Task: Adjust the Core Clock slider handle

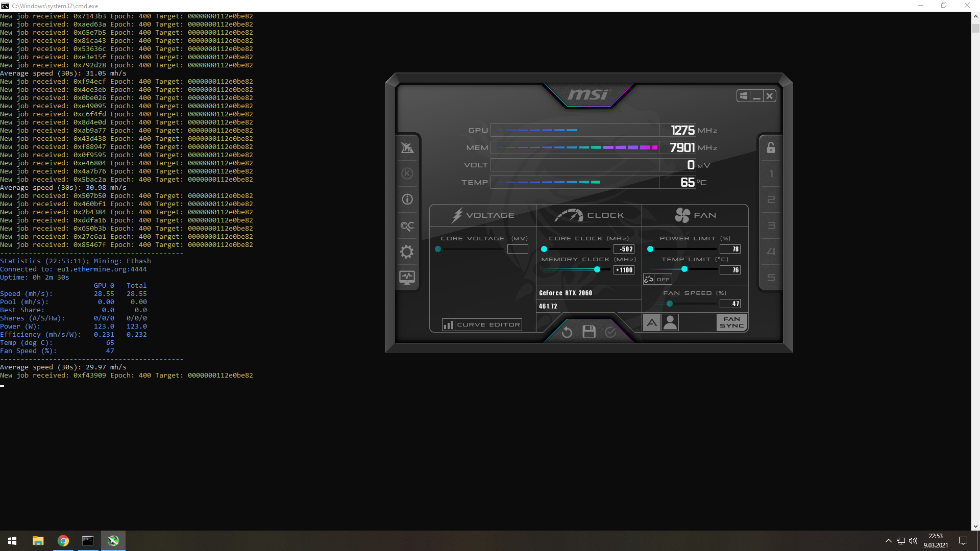Action: coord(544,249)
